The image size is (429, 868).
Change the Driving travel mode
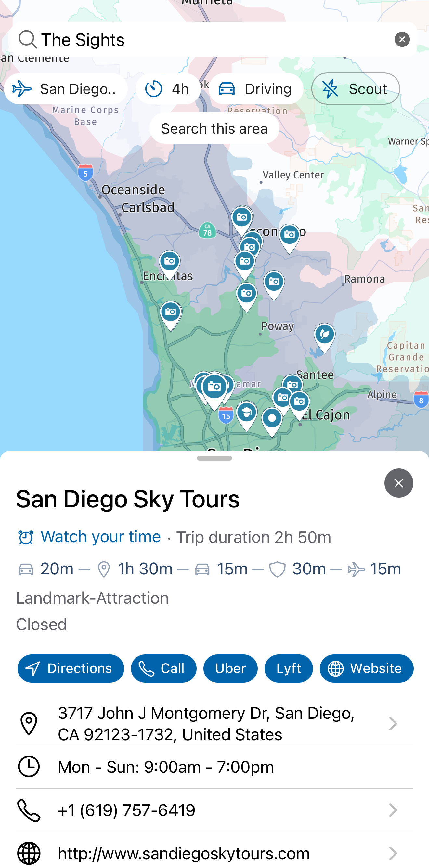256,89
